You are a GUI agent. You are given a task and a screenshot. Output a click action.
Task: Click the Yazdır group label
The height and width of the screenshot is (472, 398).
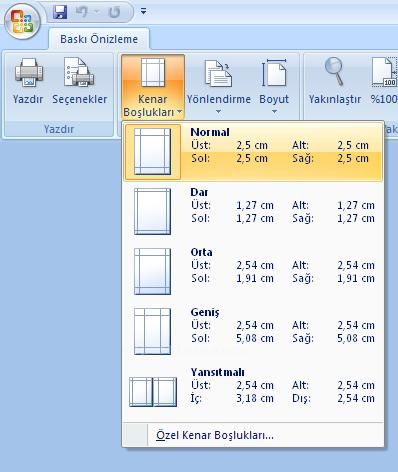click(x=59, y=129)
